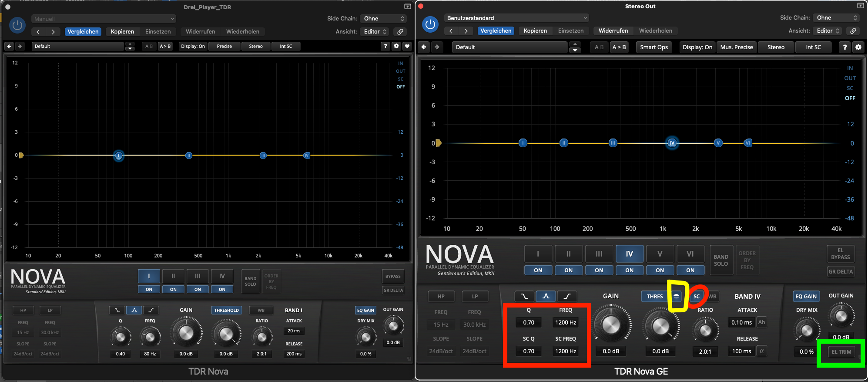The image size is (868, 382).
Task: Open help question mark in TDR Nova GE
Action: [x=845, y=47]
